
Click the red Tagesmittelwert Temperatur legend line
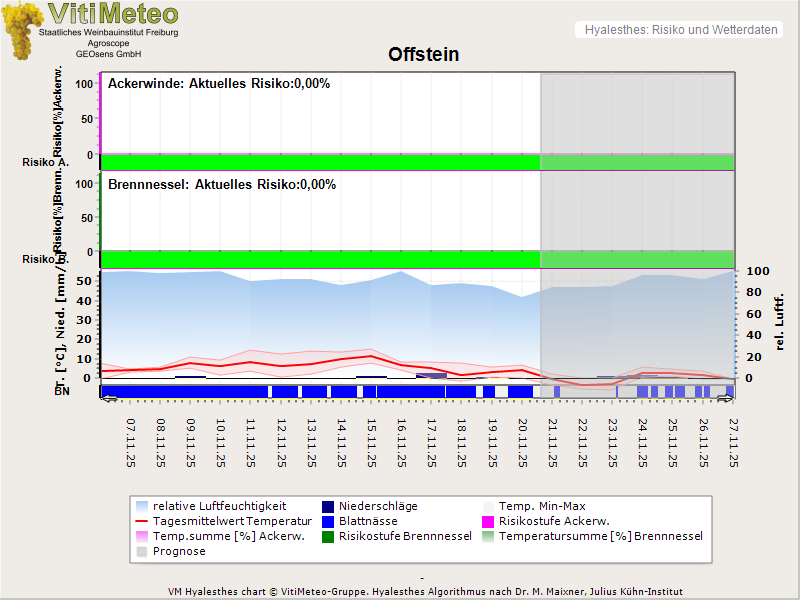point(142,521)
